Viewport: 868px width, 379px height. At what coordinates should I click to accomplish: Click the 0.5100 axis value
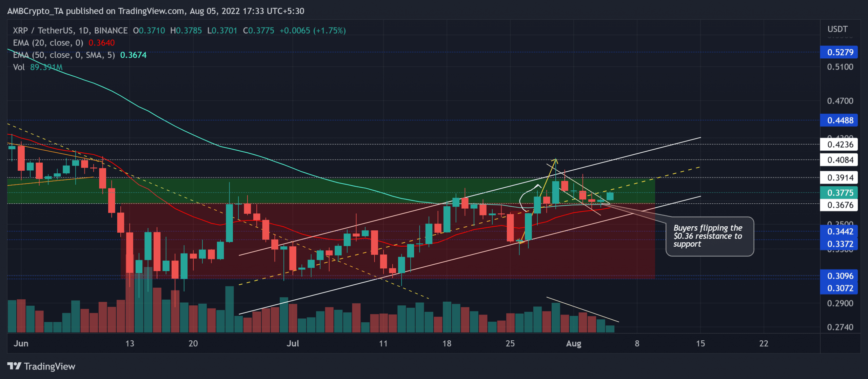840,67
